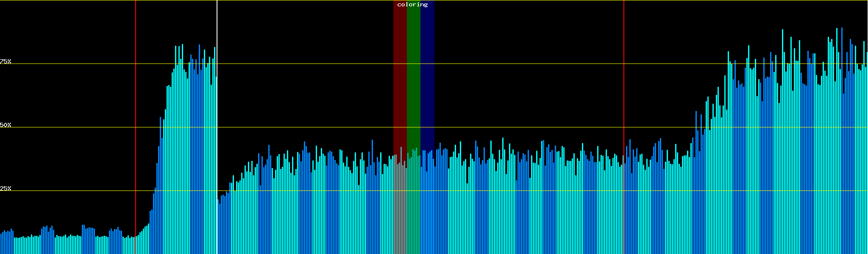Click the yellow 25% horizontal gridline

pos(85,191)
